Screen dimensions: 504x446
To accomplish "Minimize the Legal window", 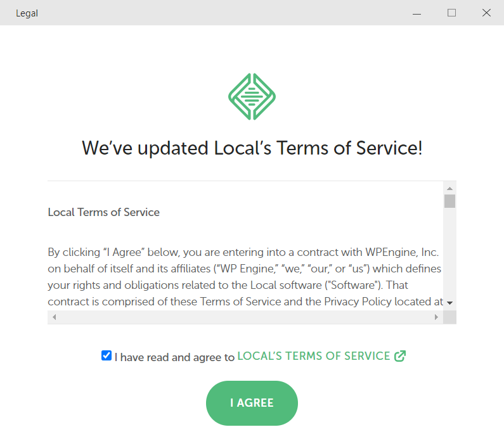I will (417, 13).
